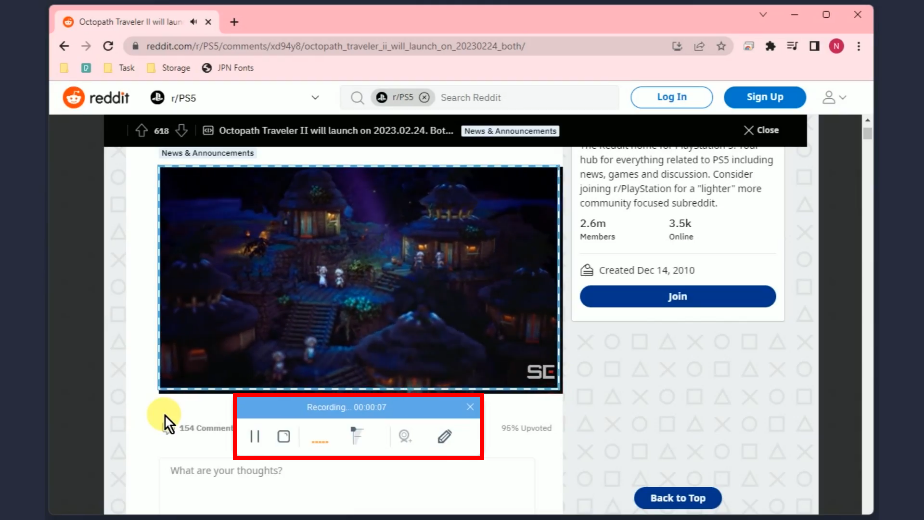The image size is (924, 520).
Task: Open the Chrome profile avatar N
Action: 836,46
